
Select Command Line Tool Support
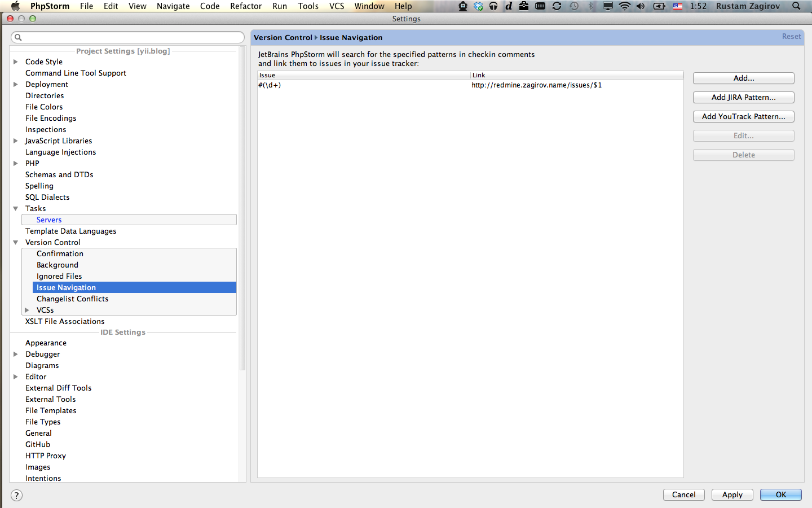coord(76,73)
